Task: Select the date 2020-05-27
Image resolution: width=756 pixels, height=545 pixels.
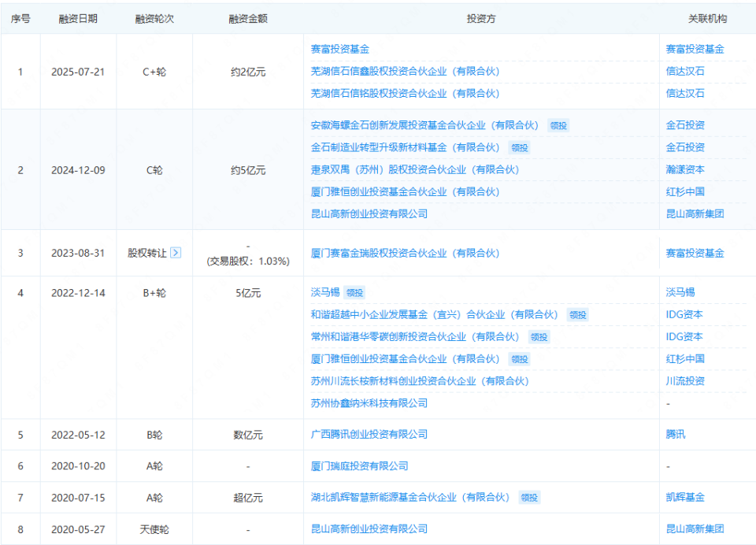Action: [x=78, y=529]
